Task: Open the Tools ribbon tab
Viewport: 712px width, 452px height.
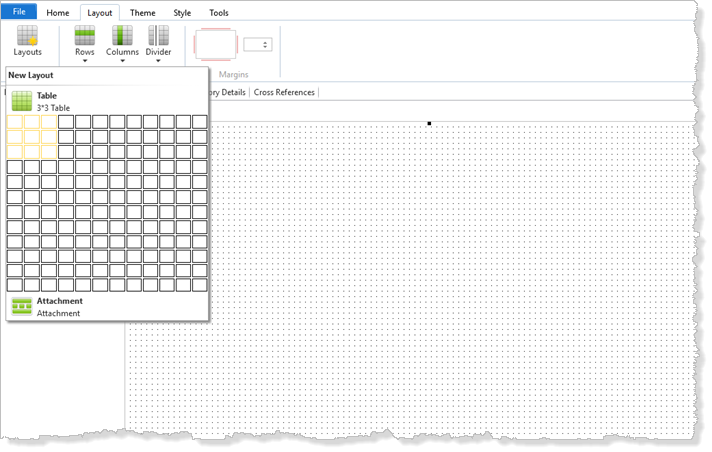Action: pos(218,13)
